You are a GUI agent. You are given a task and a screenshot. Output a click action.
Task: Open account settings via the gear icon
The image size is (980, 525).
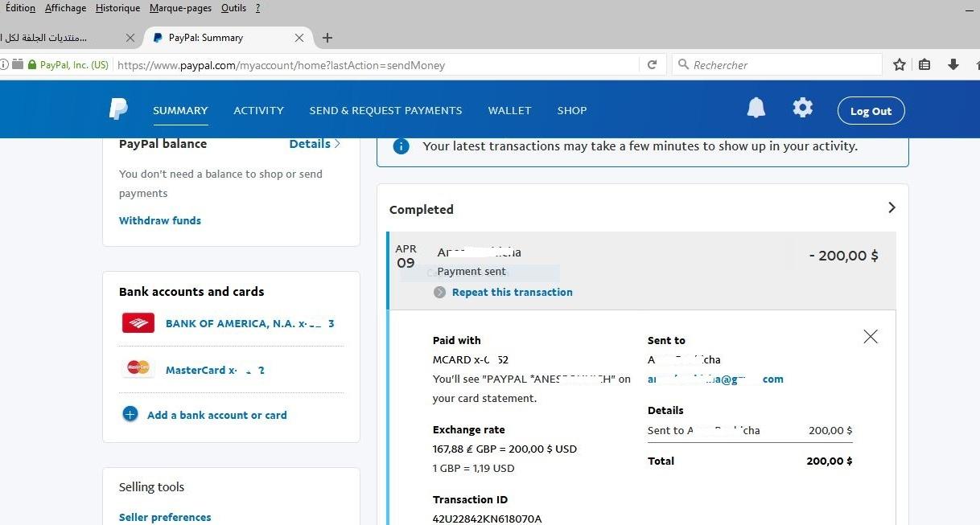[x=803, y=108]
